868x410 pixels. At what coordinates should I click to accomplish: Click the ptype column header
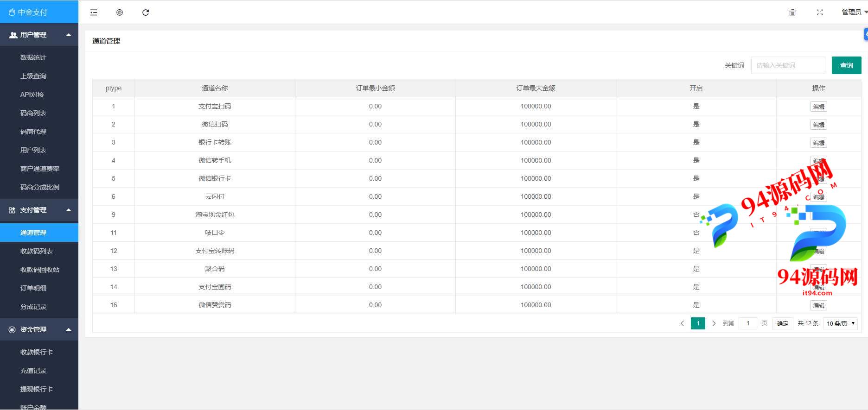click(x=114, y=88)
